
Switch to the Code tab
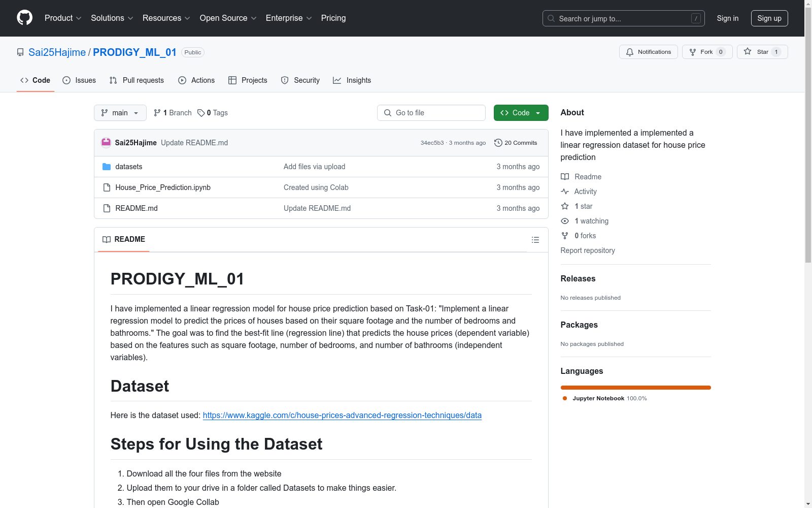(36, 80)
